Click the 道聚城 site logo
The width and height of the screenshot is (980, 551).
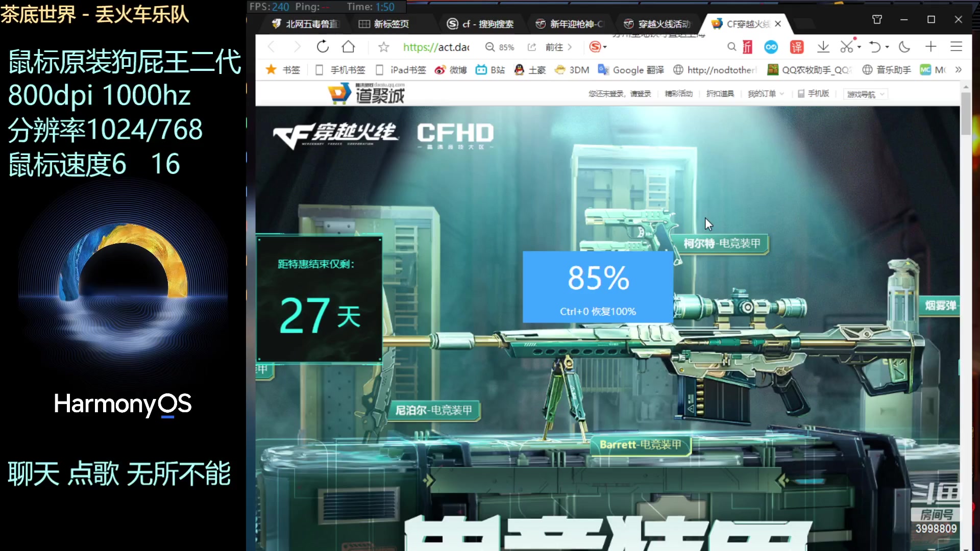tap(366, 94)
